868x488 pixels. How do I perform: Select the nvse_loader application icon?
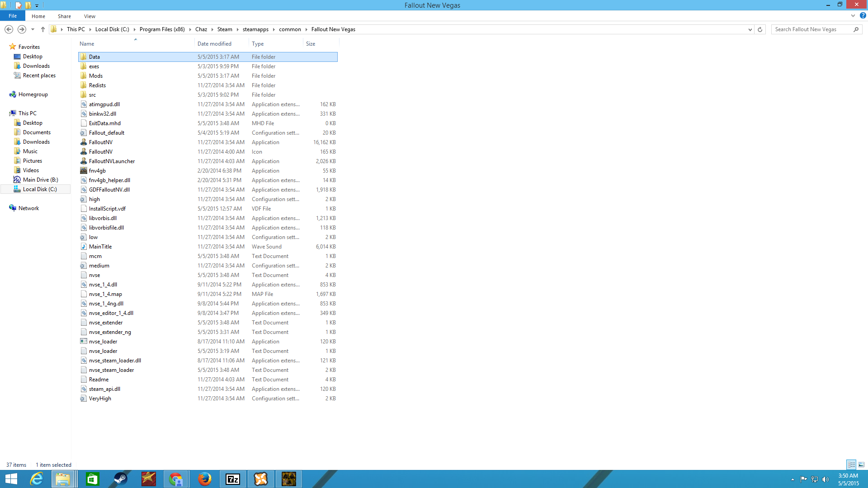(84, 342)
